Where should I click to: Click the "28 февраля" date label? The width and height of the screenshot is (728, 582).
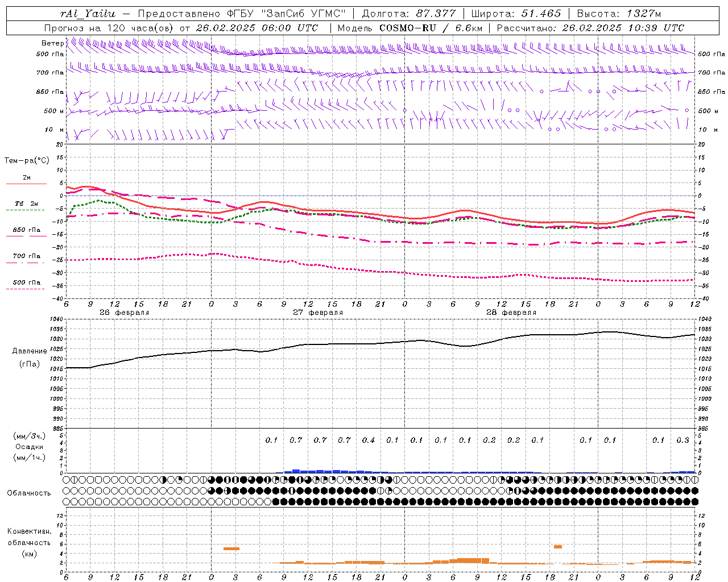511,312
